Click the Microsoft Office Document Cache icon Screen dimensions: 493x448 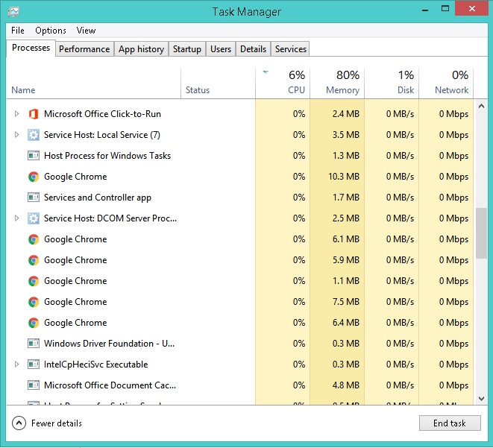[34, 385]
